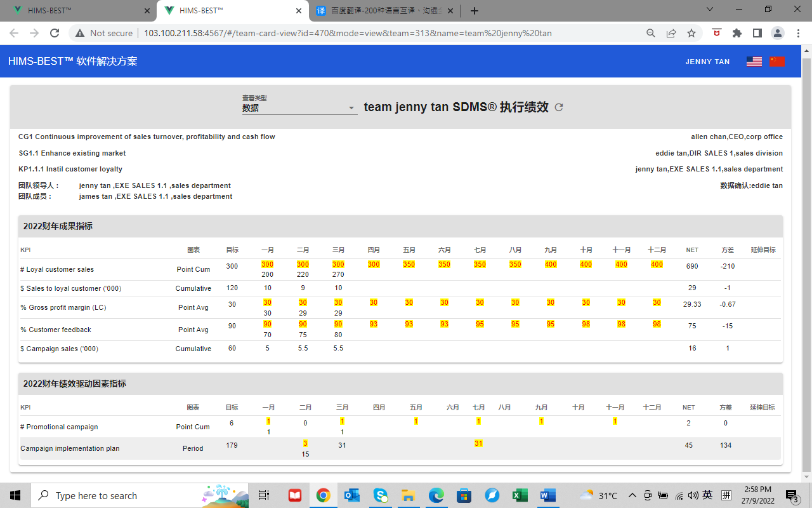Open the Word app from the taskbar
812x508 pixels.
547,495
